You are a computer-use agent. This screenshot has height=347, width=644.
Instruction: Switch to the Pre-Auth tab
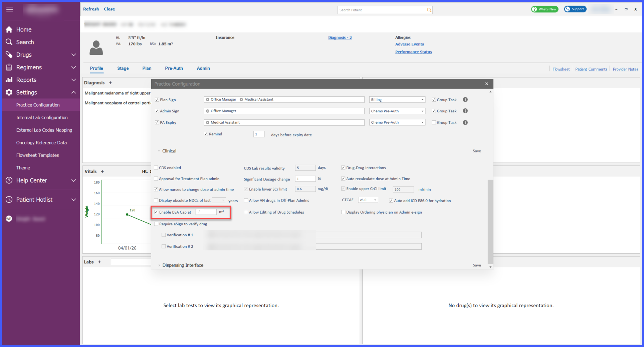(x=174, y=68)
